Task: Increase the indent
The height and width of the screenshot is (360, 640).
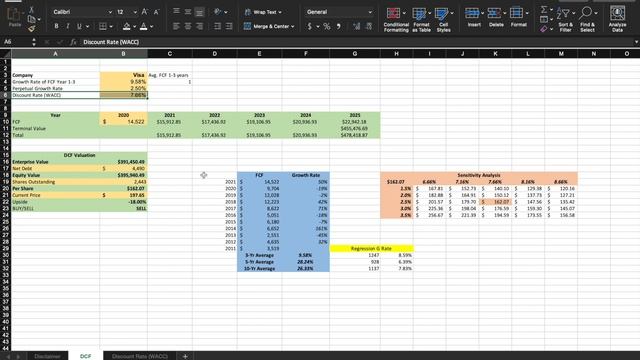Action: [229, 26]
